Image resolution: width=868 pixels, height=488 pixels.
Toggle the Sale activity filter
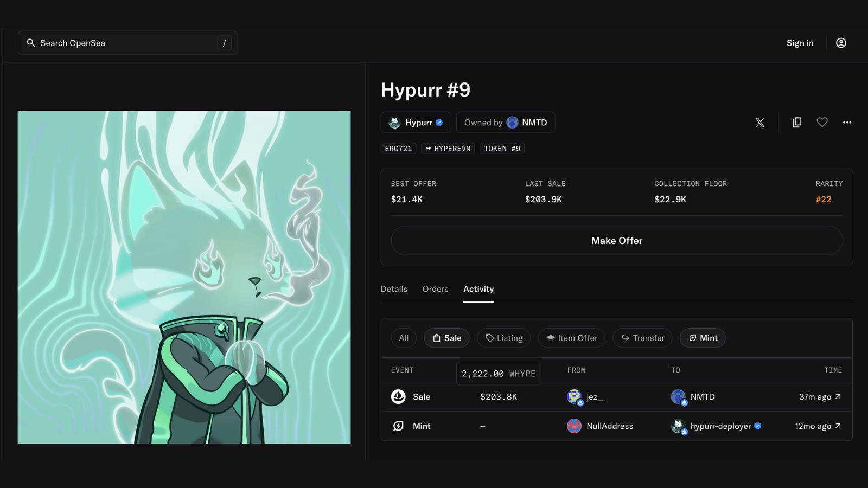(447, 338)
